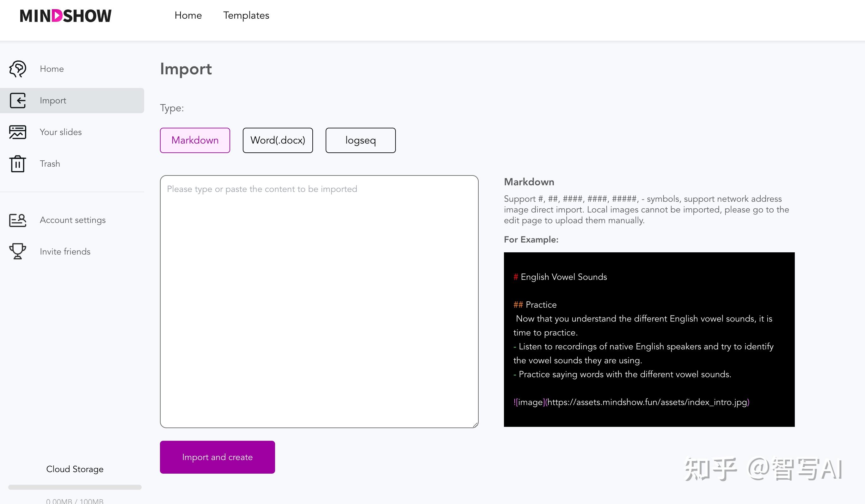Open Account settings page
The height and width of the screenshot is (504, 865).
click(x=72, y=220)
